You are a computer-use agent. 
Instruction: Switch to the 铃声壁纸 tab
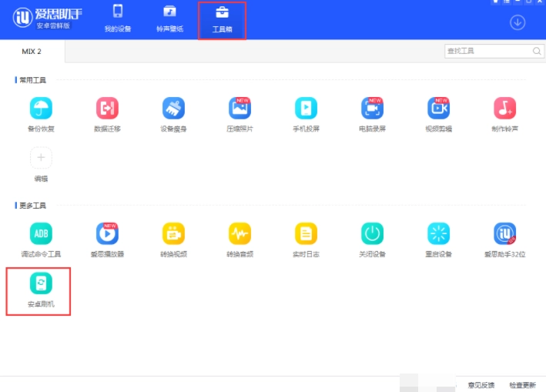[x=169, y=19]
